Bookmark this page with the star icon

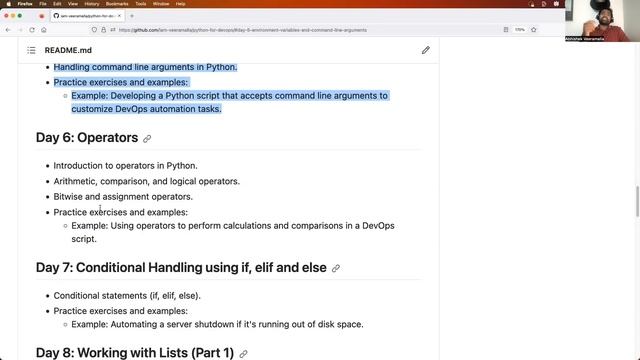coord(533,30)
